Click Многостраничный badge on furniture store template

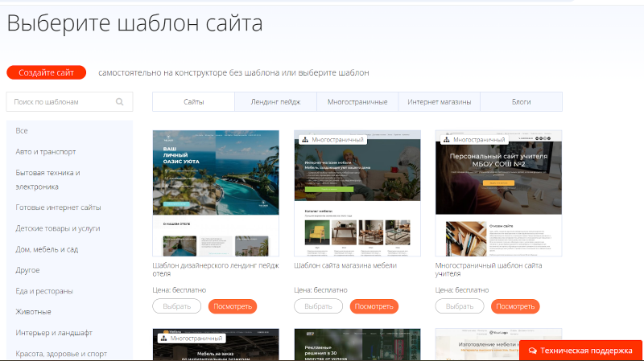click(x=333, y=140)
